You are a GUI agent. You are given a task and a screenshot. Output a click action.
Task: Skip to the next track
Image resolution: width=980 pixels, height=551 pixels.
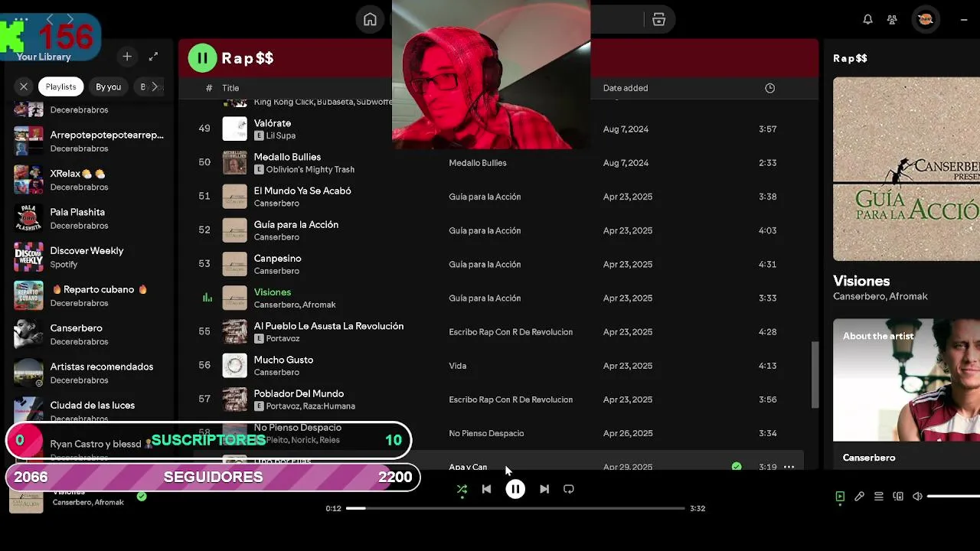tap(544, 489)
